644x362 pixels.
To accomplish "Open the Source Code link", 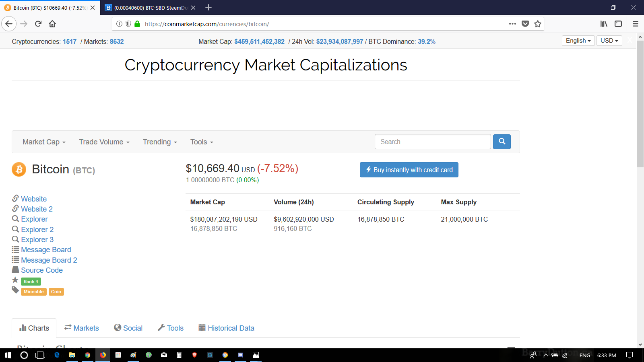I will (x=42, y=270).
